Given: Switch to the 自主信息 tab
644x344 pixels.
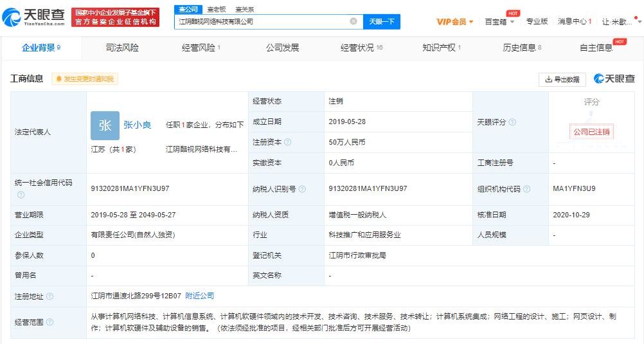Looking at the screenshot, I should tap(596, 48).
